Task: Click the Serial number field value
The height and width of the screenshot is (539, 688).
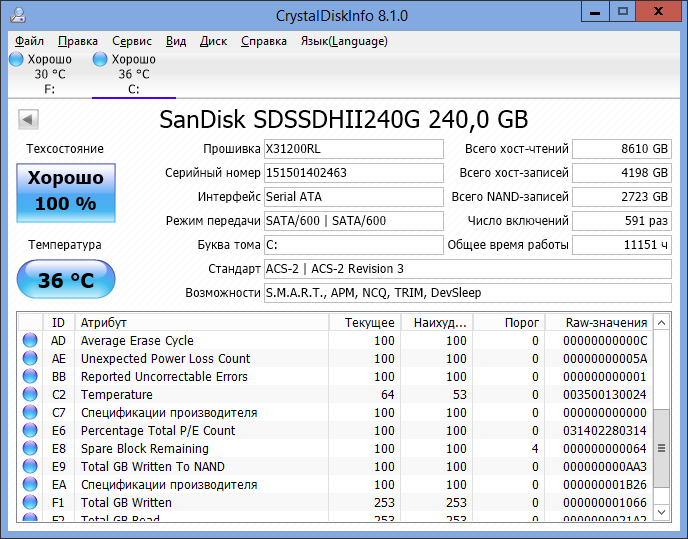Action: coord(352,173)
